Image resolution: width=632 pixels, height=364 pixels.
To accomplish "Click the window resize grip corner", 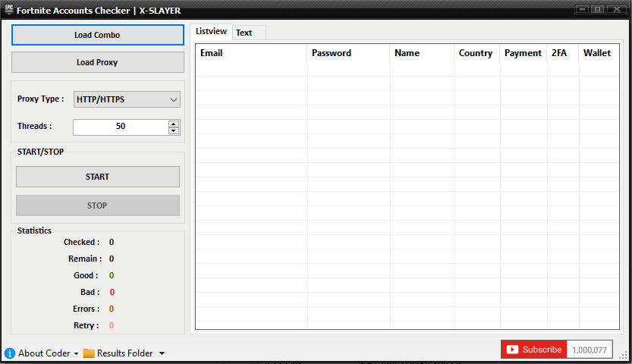I will pyautogui.click(x=623, y=355).
